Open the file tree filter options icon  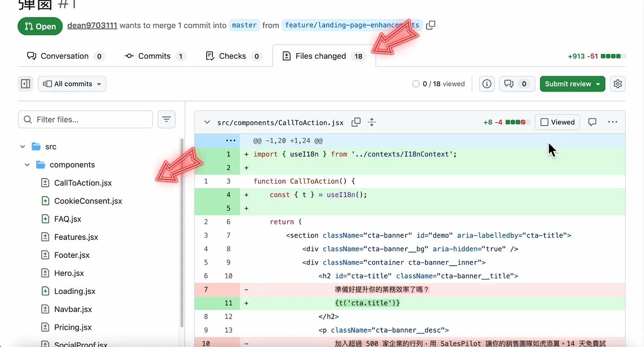point(167,119)
